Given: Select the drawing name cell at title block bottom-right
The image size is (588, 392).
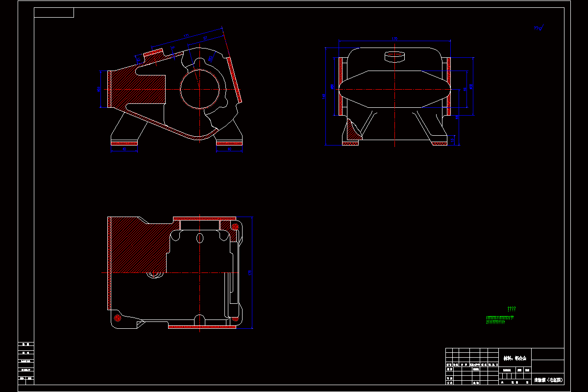Looking at the screenshot, I should 547,380.
